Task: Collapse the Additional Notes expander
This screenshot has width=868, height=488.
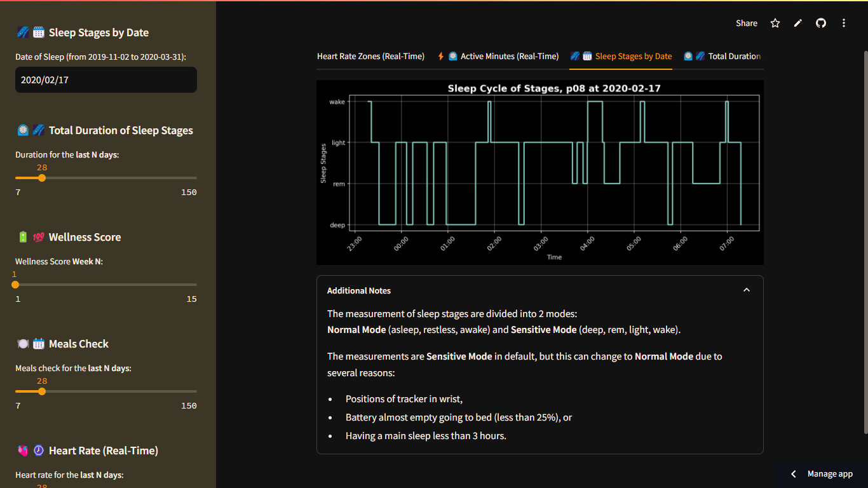Action: (x=539, y=290)
